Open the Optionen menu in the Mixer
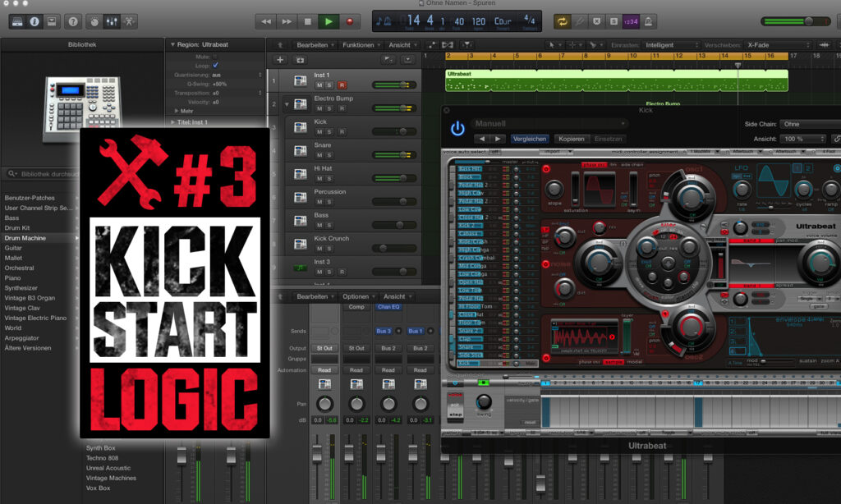The height and width of the screenshot is (504, 841). pos(358,296)
